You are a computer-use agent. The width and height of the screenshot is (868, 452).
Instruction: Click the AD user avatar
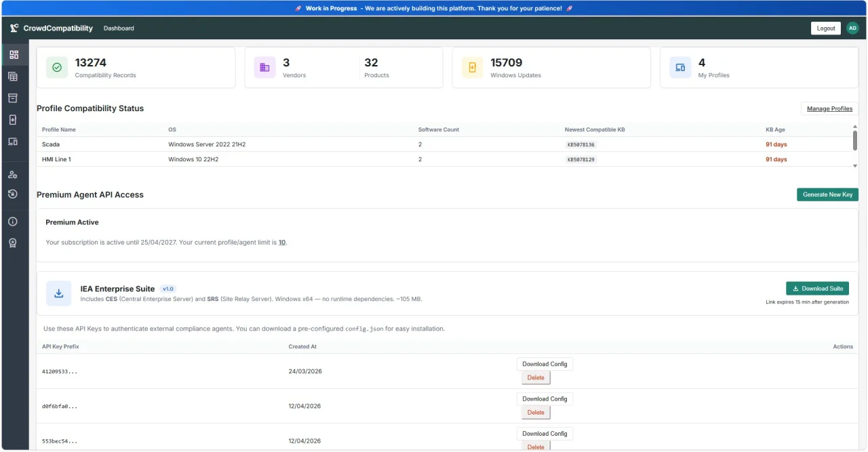click(852, 28)
